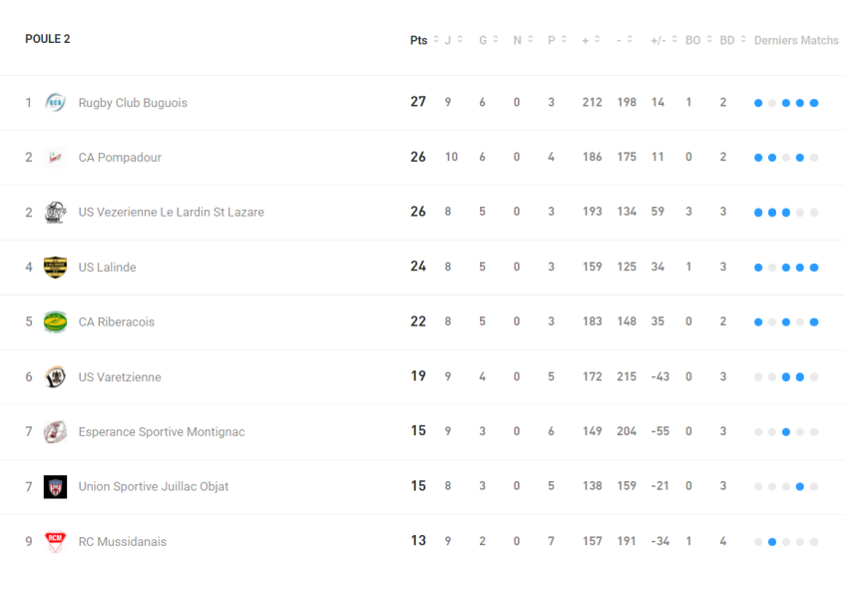Click the CA Riberacois team logo

click(x=55, y=322)
